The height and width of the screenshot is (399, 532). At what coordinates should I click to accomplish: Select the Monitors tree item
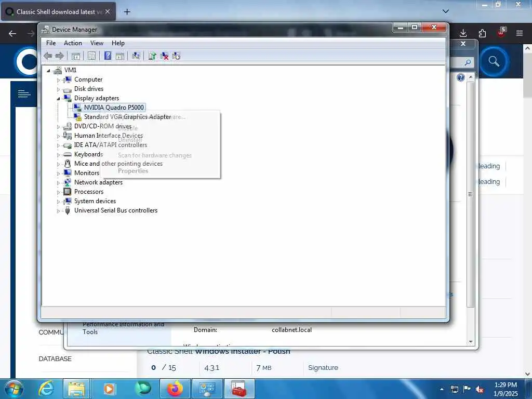pos(87,173)
